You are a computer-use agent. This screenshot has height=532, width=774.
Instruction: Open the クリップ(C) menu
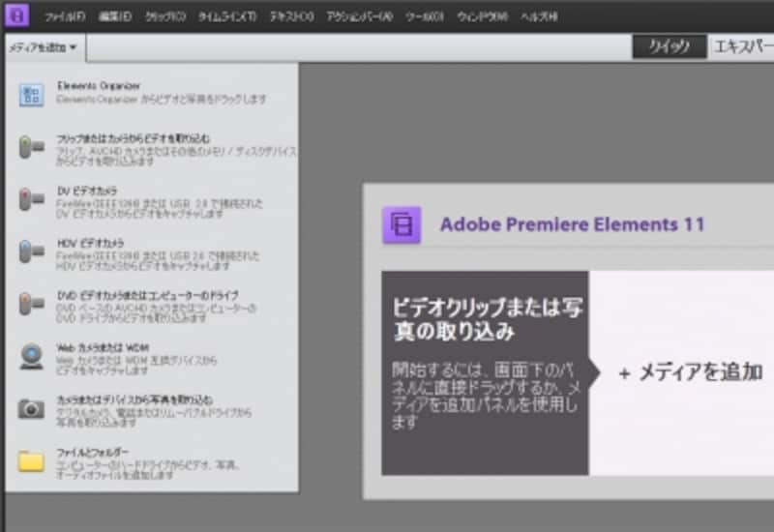165,16
